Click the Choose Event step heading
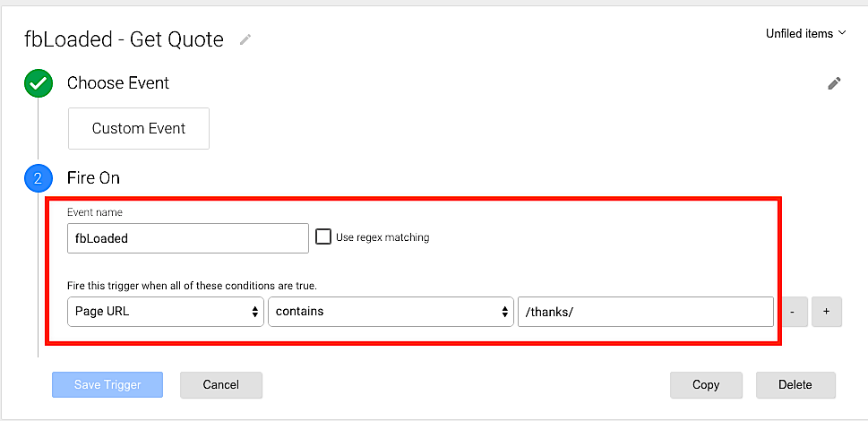Viewport: 868px width, 421px height. (x=118, y=83)
